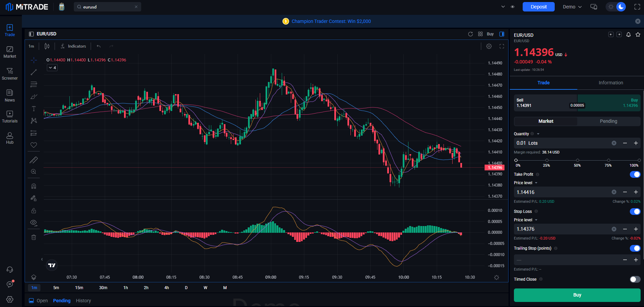Open the Screener in sidebar
Viewport: 644px width, 307px height.
point(10,74)
